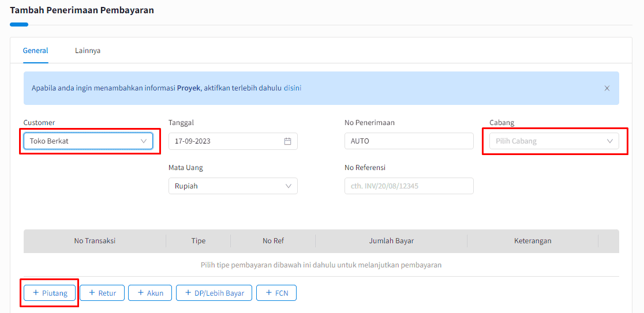Switch to the Lainnya tab
This screenshot has width=644, height=313.
click(x=88, y=51)
